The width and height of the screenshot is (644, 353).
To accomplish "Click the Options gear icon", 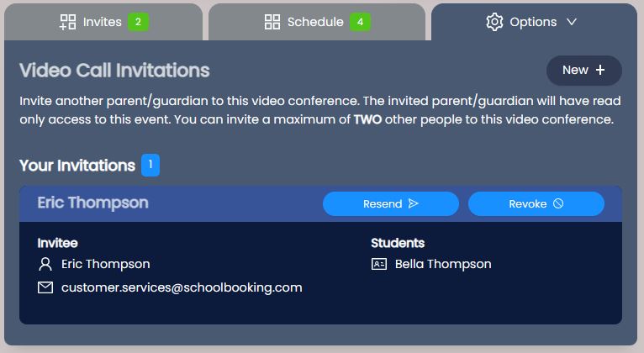I will [x=494, y=22].
